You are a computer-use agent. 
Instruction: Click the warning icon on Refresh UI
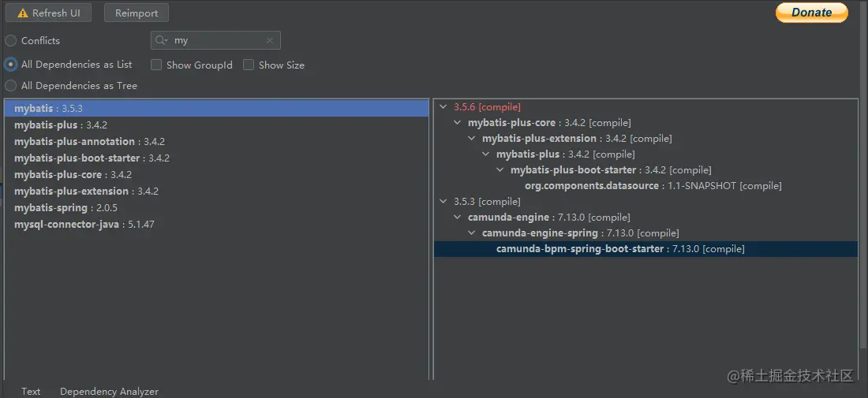click(x=23, y=13)
